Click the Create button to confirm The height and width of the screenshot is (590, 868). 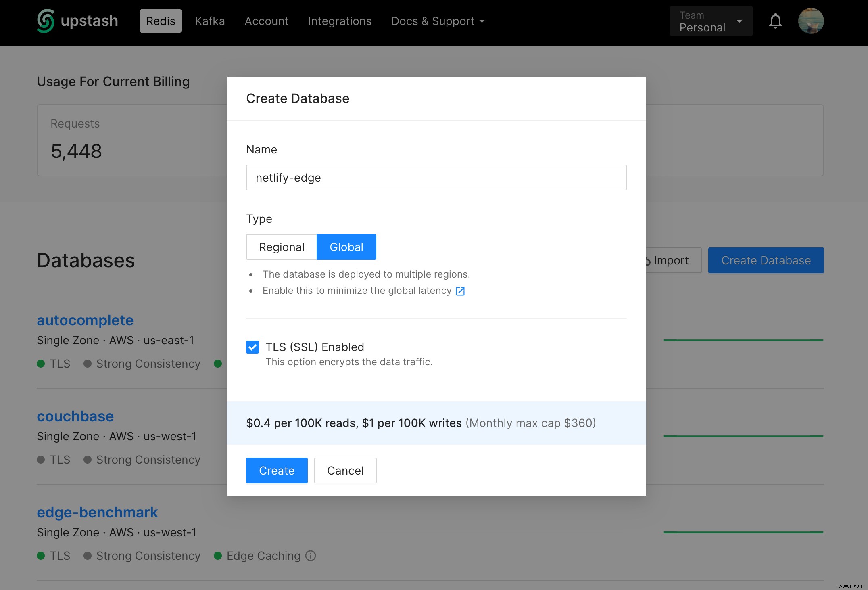pos(276,470)
